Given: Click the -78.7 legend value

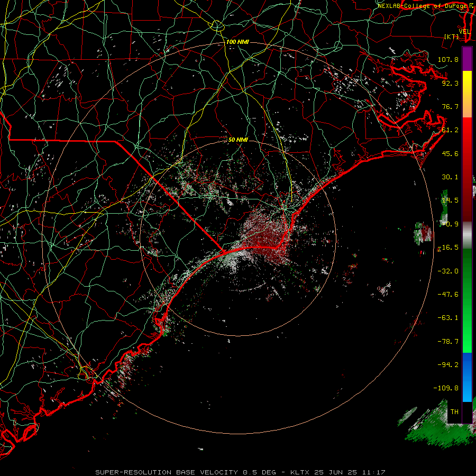Looking at the screenshot, I should [448, 342].
